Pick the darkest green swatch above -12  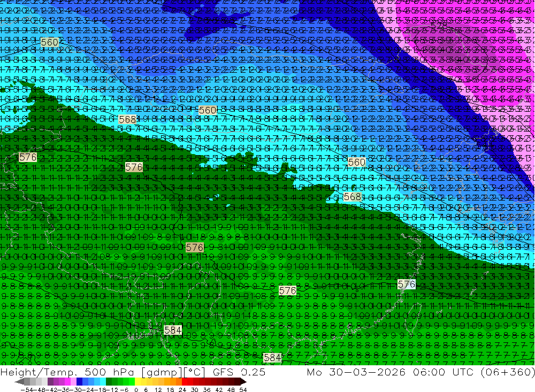[x=109, y=382]
